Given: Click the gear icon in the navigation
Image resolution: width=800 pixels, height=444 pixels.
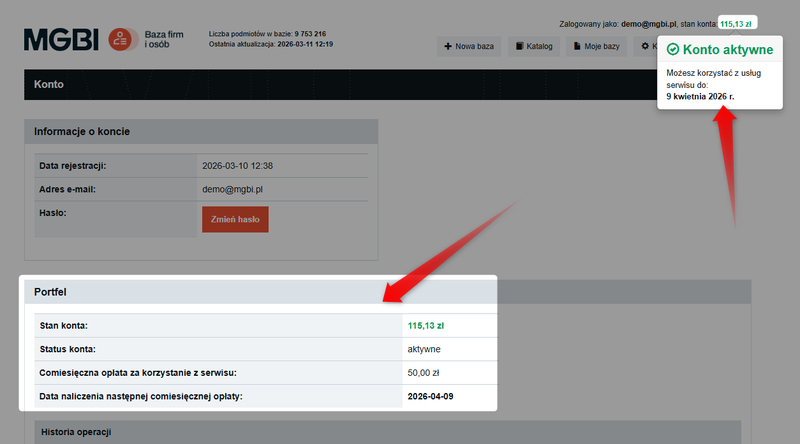Looking at the screenshot, I should point(644,46).
